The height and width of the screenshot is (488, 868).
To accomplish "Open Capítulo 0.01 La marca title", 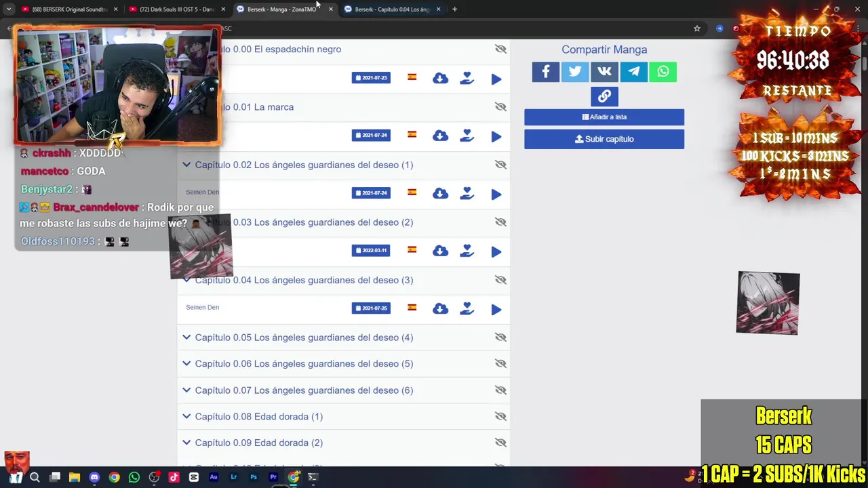I will (x=254, y=107).
